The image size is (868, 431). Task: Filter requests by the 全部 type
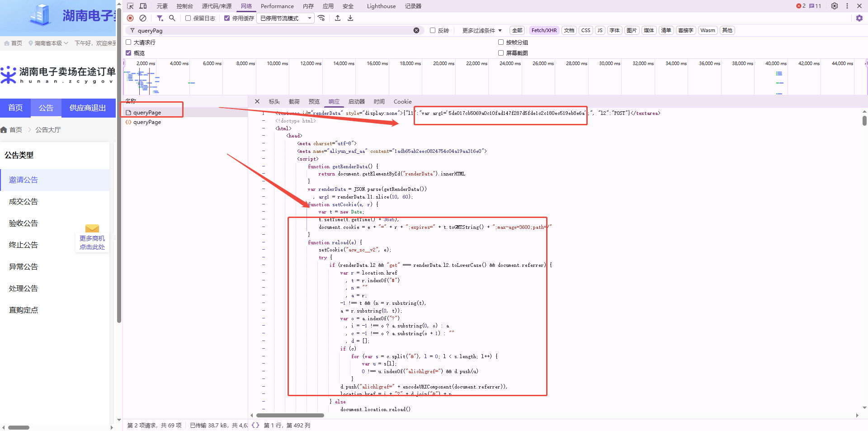click(x=517, y=30)
